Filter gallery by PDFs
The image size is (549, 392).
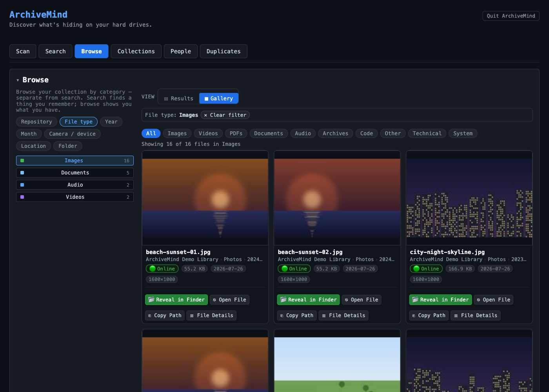pyautogui.click(x=236, y=134)
